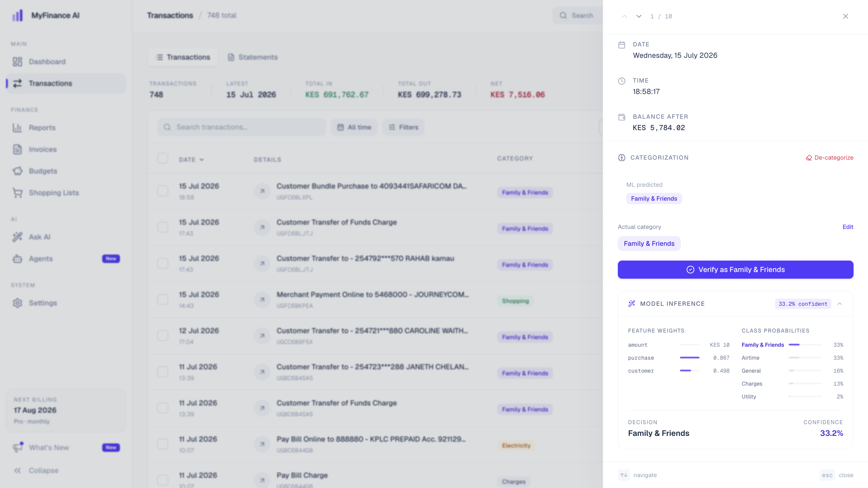868x488 pixels.
Task: Open Budgets piggy bank icon in sidebar
Action: click(17, 171)
